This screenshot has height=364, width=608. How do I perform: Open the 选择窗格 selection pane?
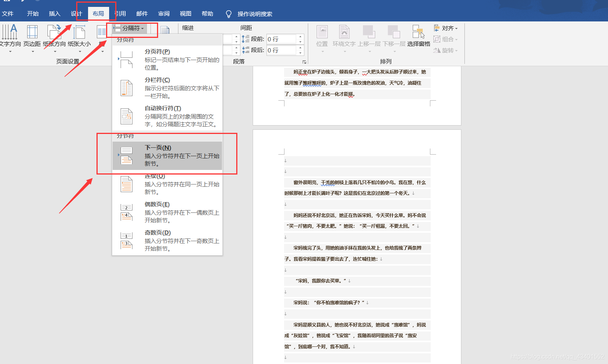click(418, 36)
